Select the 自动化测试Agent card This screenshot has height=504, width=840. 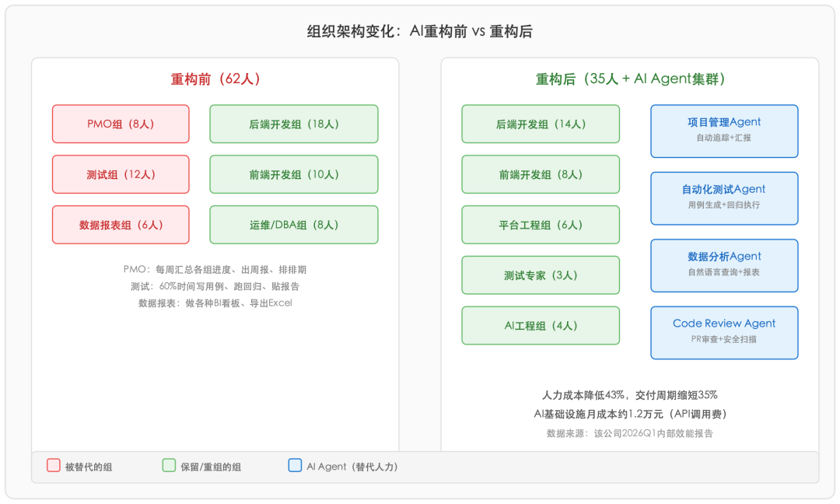pyautogui.click(x=724, y=198)
